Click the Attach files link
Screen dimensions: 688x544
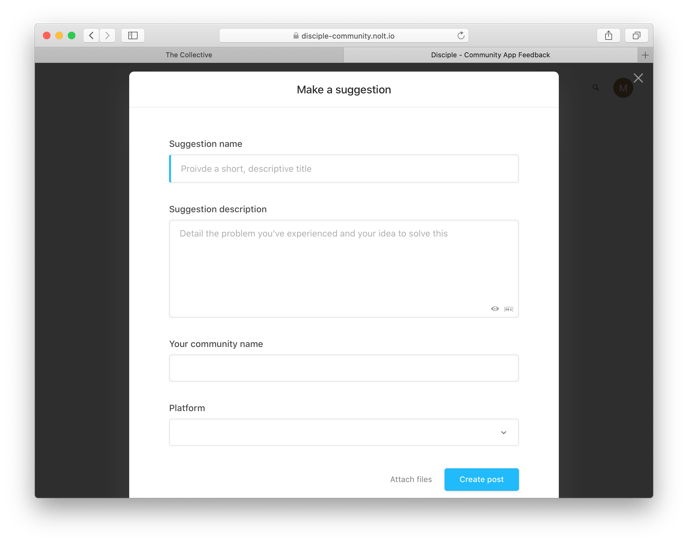point(411,480)
